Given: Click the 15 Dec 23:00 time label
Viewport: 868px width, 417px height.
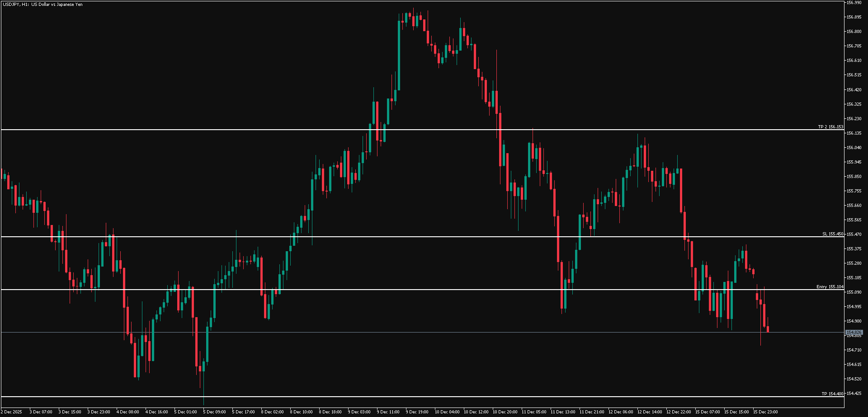Looking at the screenshot, I should [765, 412].
